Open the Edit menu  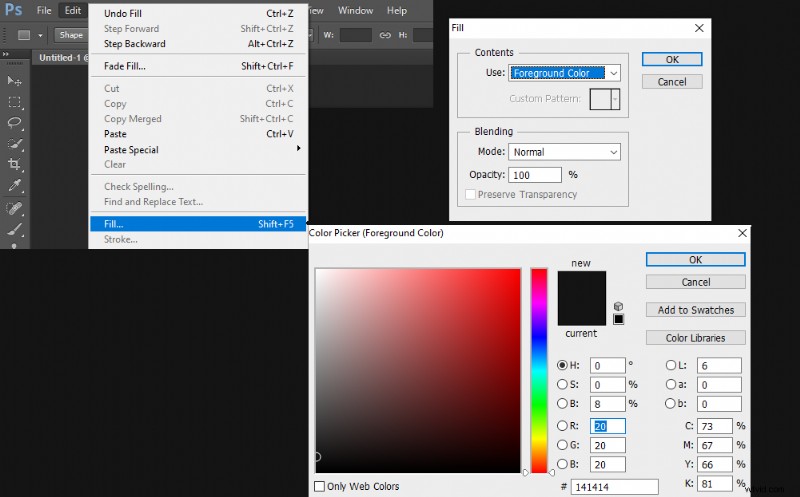click(73, 10)
